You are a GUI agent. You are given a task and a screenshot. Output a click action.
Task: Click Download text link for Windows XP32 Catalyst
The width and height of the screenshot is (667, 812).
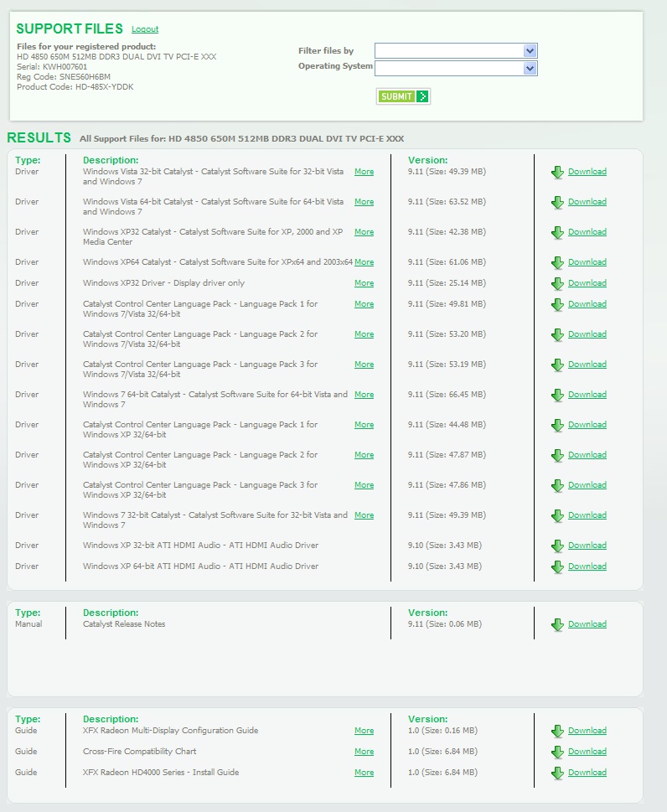coord(587,231)
